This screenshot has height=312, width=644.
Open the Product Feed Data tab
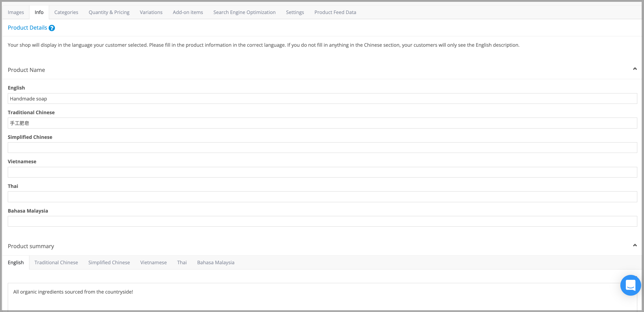point(335,12)
